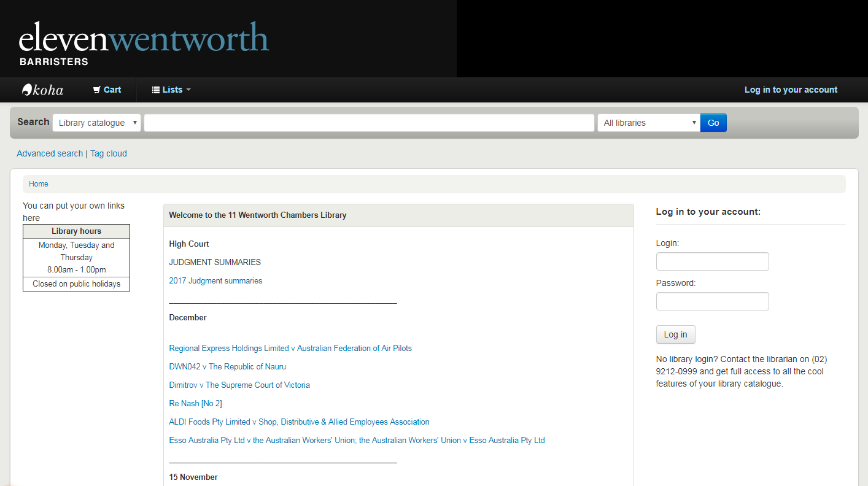The image size is (868, 486).
Task: Open DWN042 v The Republic of Nauru
Action: 228,367
